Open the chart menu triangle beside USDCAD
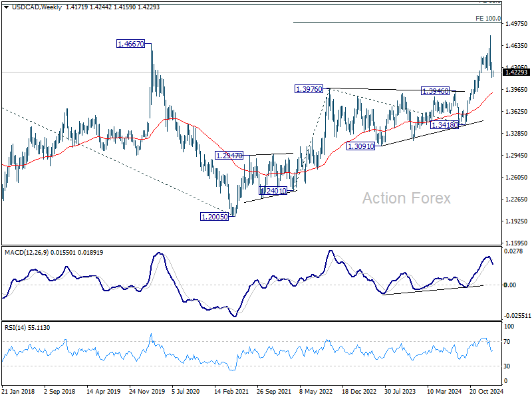This screenshot has height=399, width=532. (7, 7)
